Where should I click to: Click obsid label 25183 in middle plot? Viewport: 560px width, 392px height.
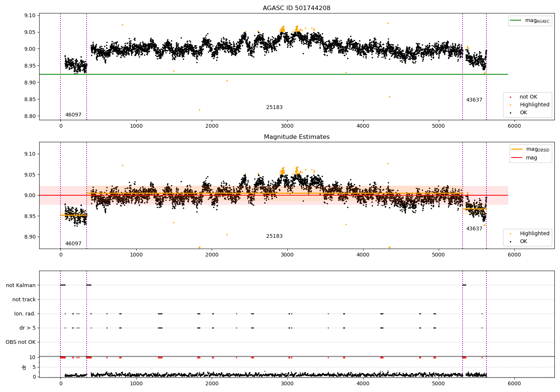274,236
